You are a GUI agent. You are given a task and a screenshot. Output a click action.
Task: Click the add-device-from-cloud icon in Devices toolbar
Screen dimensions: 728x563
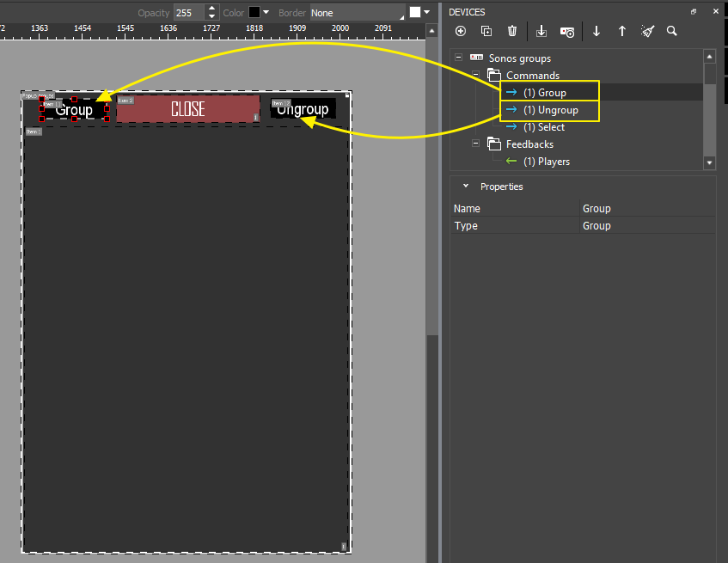point(567,31)
